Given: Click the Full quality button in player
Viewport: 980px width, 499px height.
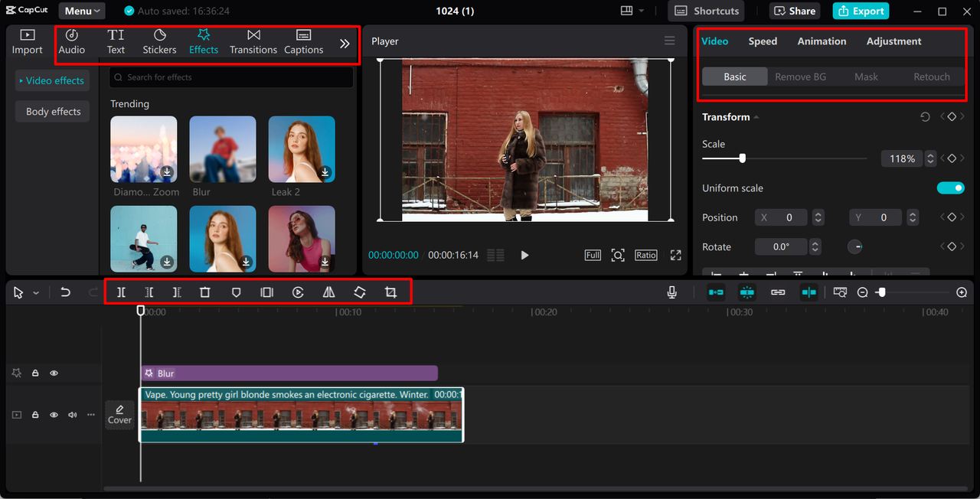Looking at the screenshot, I should (x=593, y=255).
